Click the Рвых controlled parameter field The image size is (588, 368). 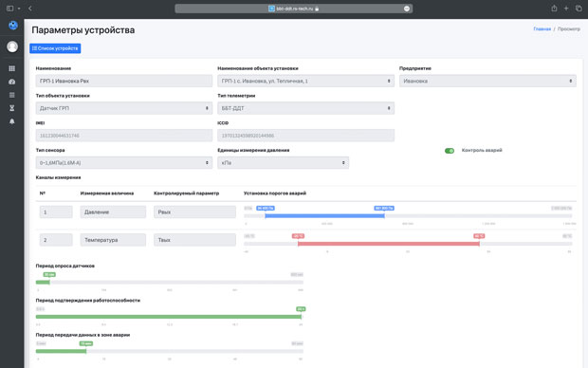coord(194,212)
